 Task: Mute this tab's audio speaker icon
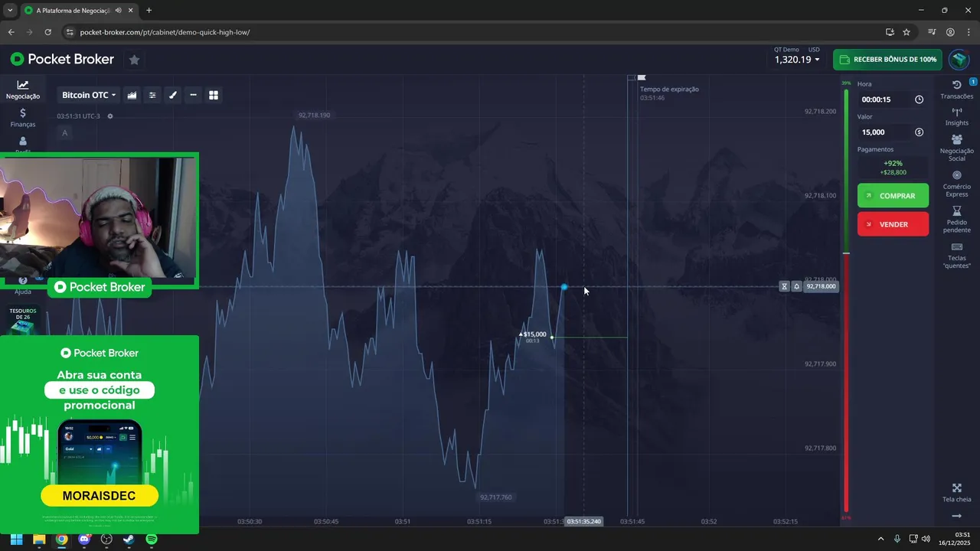(x=118, y=11)
